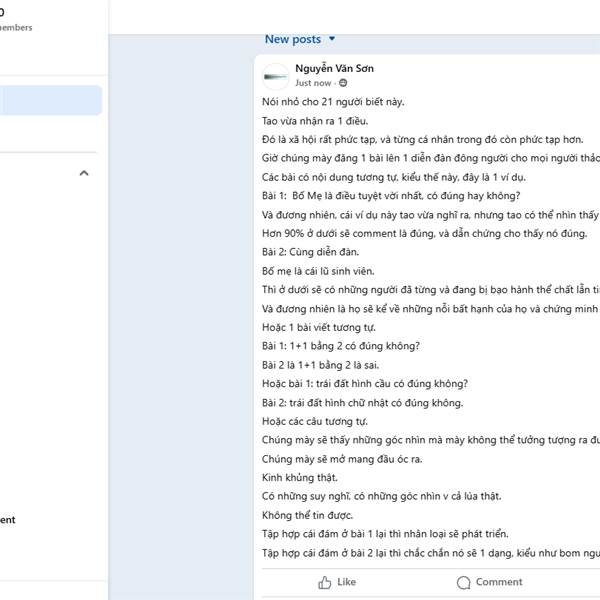Click the thumbs-up Like icon

324,582
